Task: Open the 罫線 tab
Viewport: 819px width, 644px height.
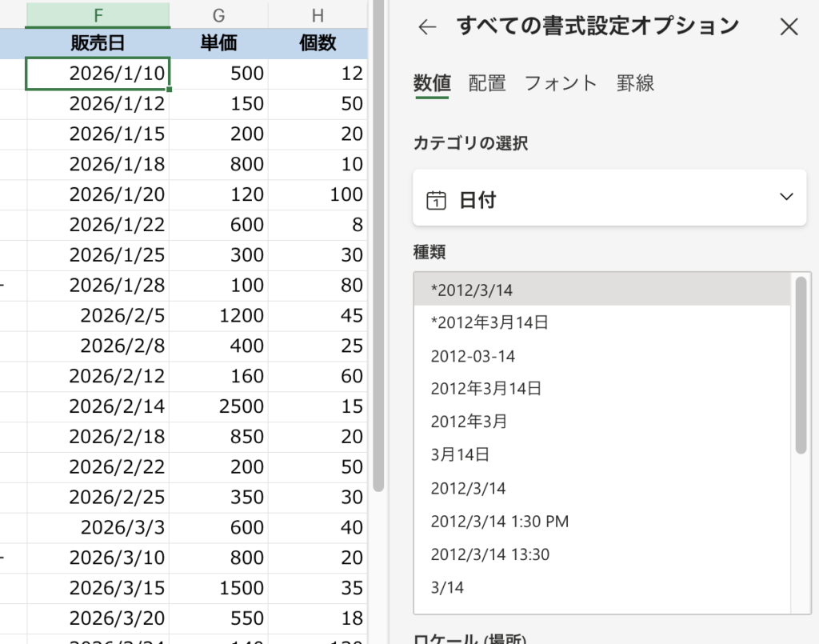Action: pyautogui.click(x=635, y=83)
